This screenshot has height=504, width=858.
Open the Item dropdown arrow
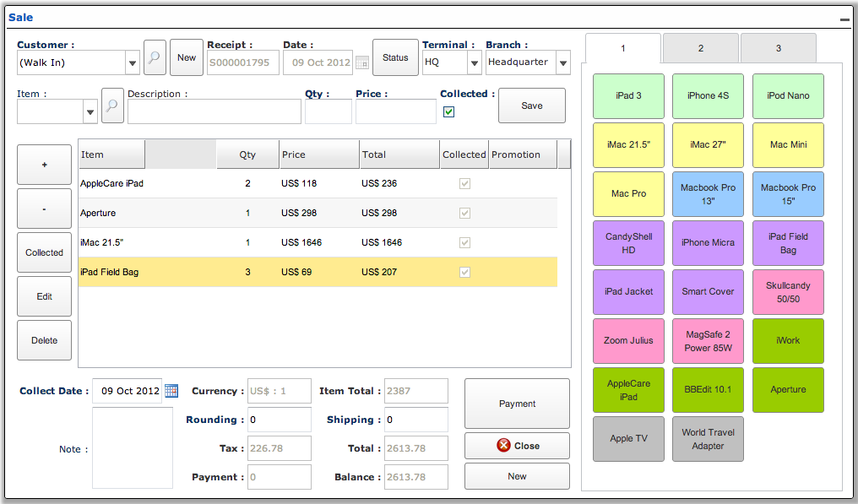click(90, 111)
